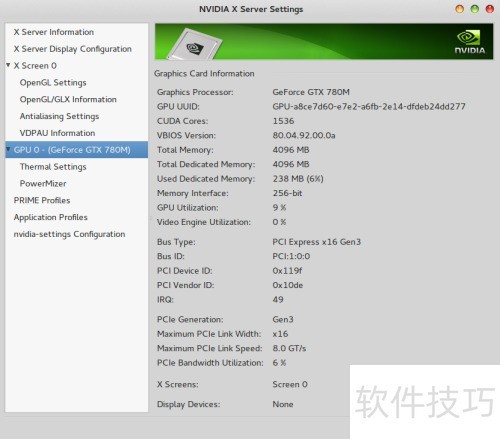Click the NVIDIA logo in banner

(470, 42)
